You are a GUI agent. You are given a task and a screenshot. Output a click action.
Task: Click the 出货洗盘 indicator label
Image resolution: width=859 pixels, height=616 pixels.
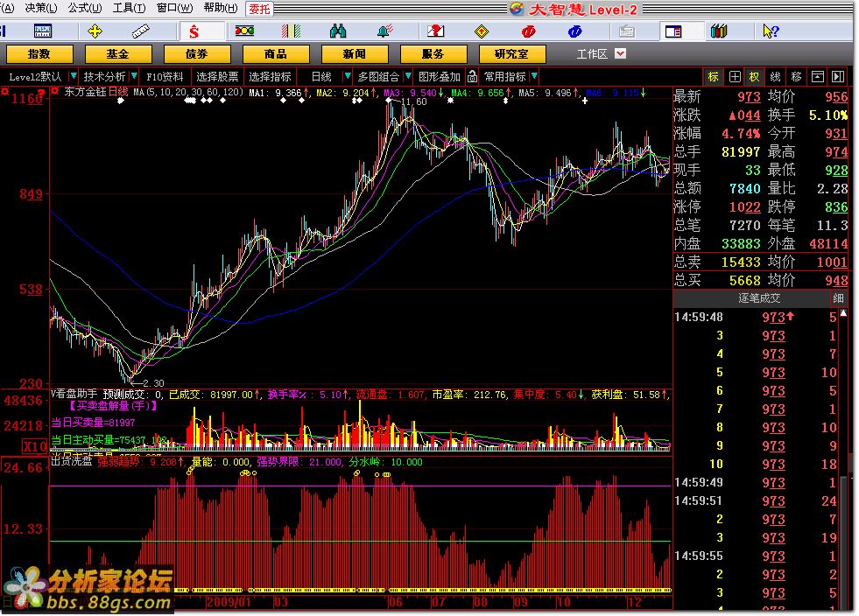coord(71,462)
